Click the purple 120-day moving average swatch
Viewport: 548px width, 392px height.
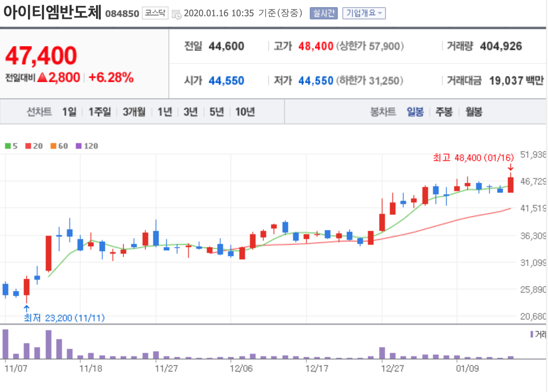(79, 146)
